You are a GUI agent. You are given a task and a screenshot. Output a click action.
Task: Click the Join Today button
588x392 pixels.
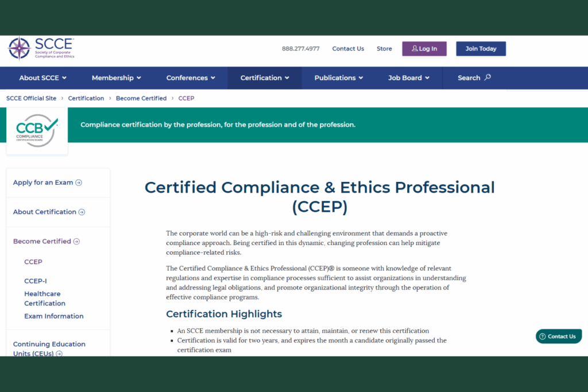click(x=481, y=49)
